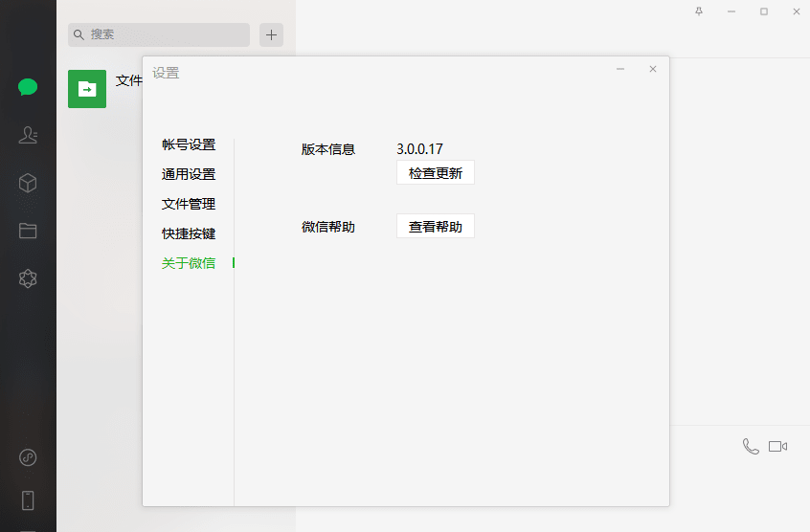The image size is (810, 532).
Task: Close the 设置 settings dialog
Action: click(x=653, y=69)
